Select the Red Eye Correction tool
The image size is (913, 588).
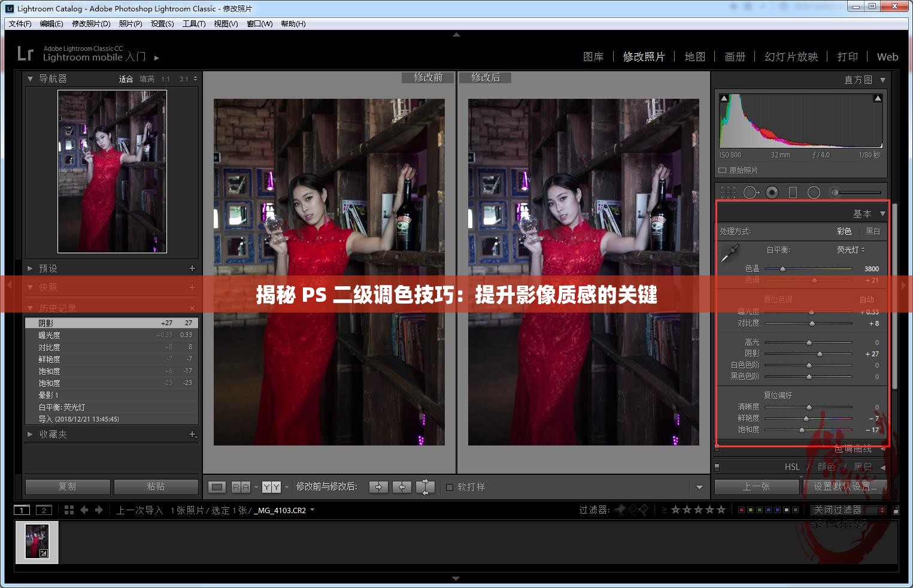(771, 192)
